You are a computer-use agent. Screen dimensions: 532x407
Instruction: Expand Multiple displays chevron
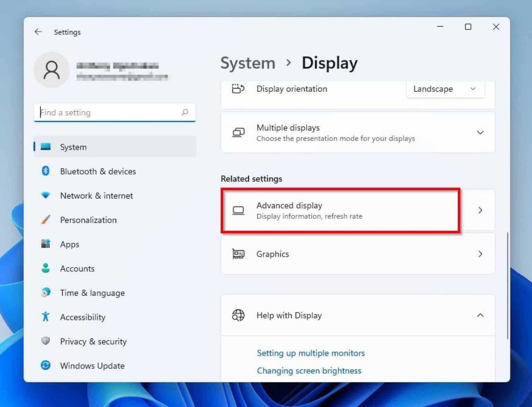pyautogui.click(x=480, y=132)
